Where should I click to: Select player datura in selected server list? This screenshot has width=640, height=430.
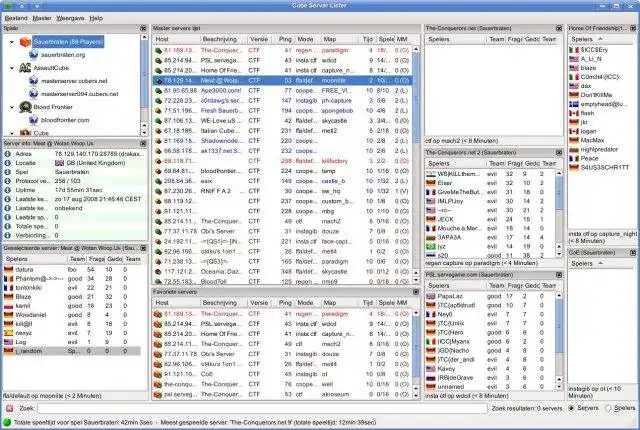point(73,270)
